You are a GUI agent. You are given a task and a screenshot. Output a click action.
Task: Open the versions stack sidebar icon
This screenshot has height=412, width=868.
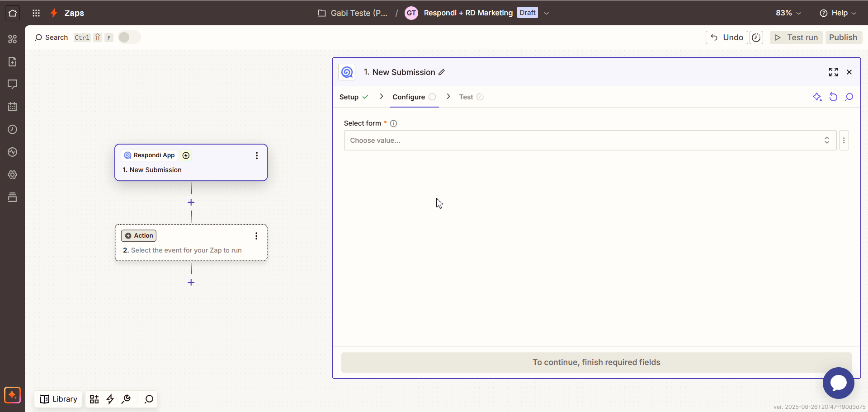pyautogui.click(x=13, y=197)
